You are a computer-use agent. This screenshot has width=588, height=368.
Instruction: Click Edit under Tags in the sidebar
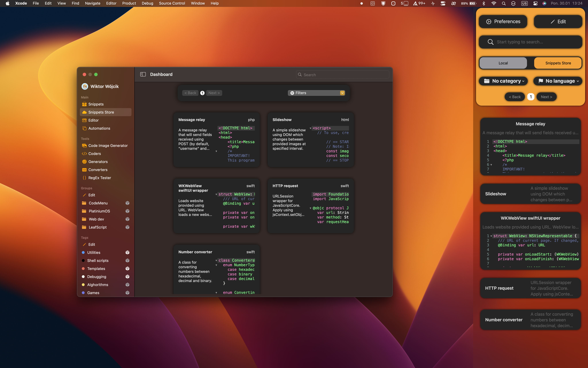pyautogui.click(x=106, y=244)
